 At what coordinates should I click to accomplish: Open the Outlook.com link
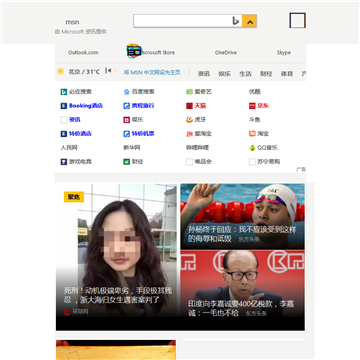tap(83, 52)
